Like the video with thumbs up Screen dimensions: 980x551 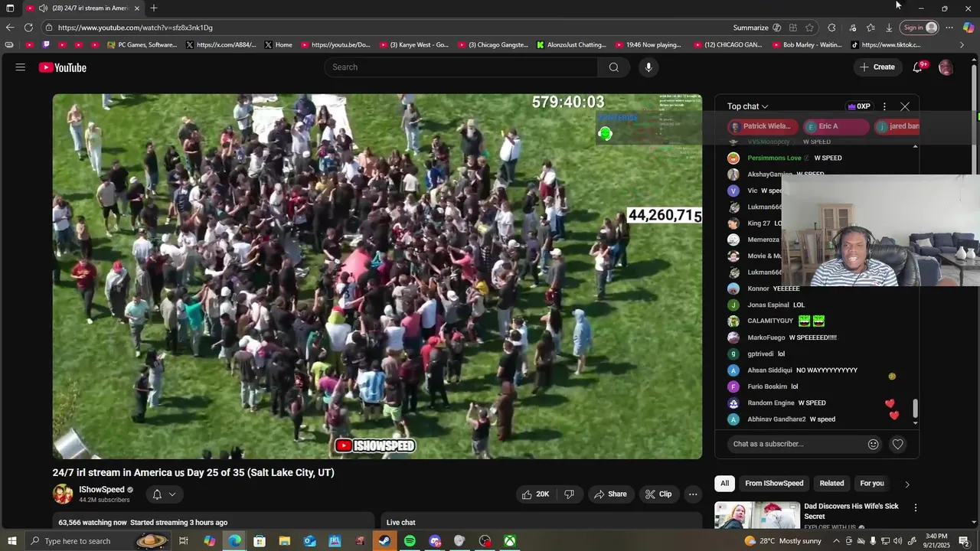coord(535,494)
